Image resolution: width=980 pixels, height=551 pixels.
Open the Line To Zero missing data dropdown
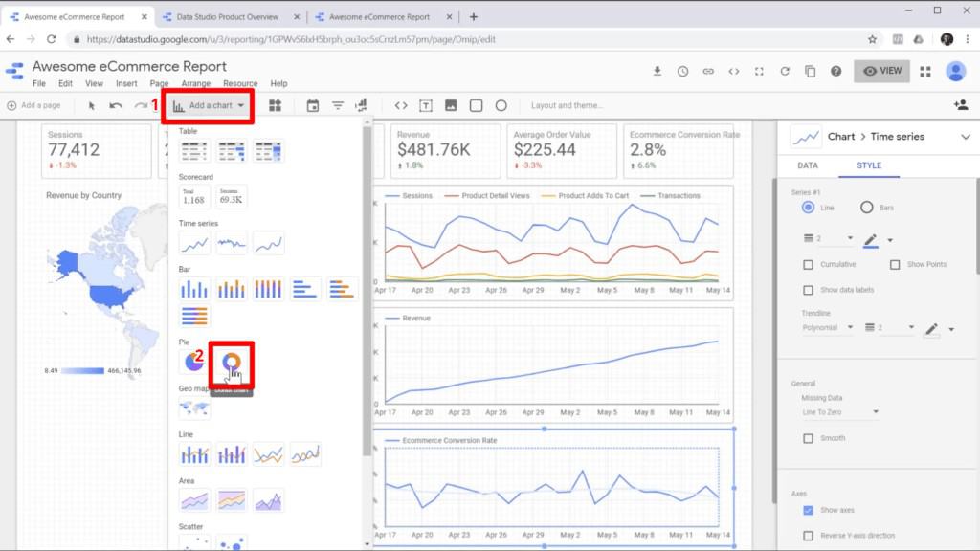(839, 412)
